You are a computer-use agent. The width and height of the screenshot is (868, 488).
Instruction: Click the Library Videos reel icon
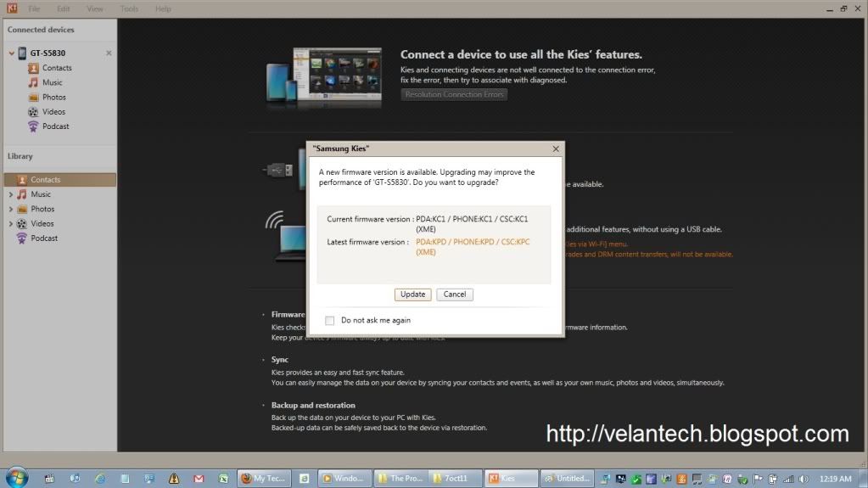tap(21, 223)
